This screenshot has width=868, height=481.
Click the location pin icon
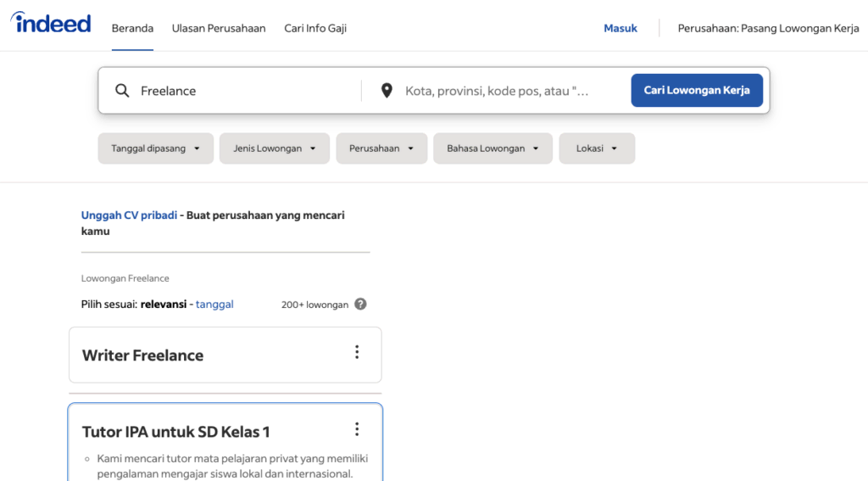387,91
